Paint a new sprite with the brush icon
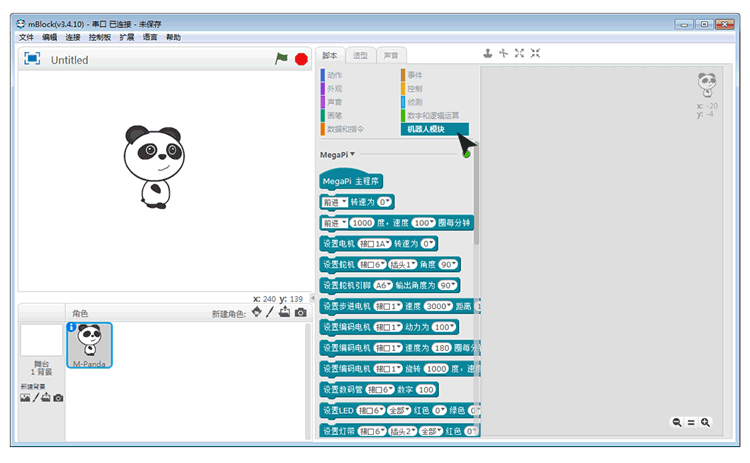750x463 pixels. click(x=270, y=312)
